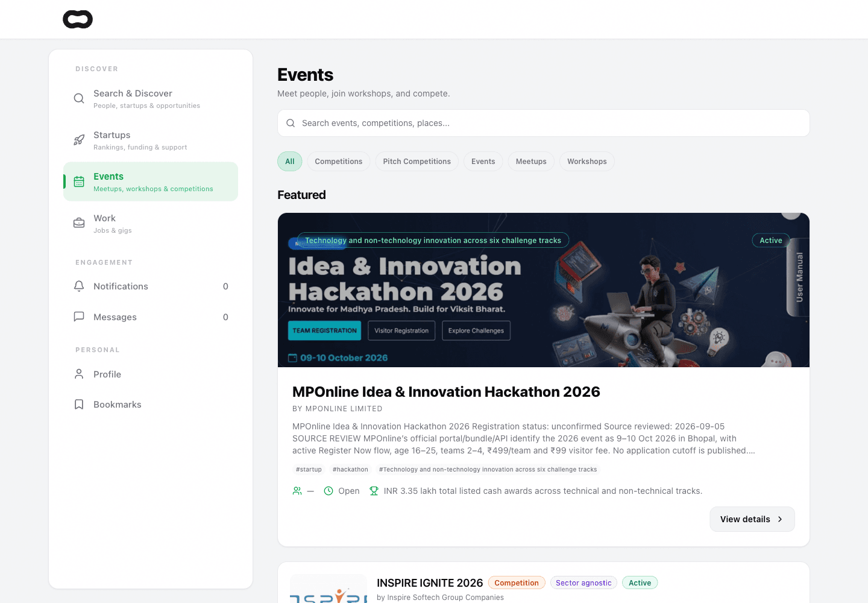Click the Featured heading
This screenshot has height=603, width=868.
[x=301, y=195]
